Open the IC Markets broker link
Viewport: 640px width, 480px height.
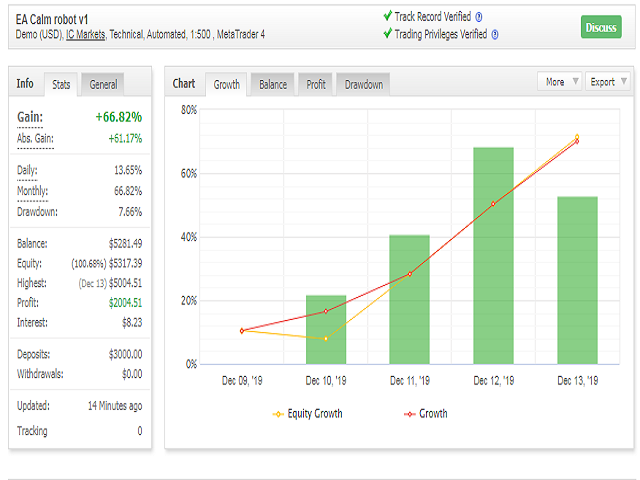(87, 34)
